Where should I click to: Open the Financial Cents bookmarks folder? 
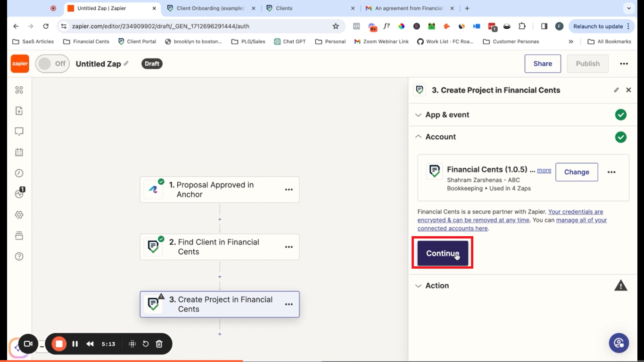[86, 41]
